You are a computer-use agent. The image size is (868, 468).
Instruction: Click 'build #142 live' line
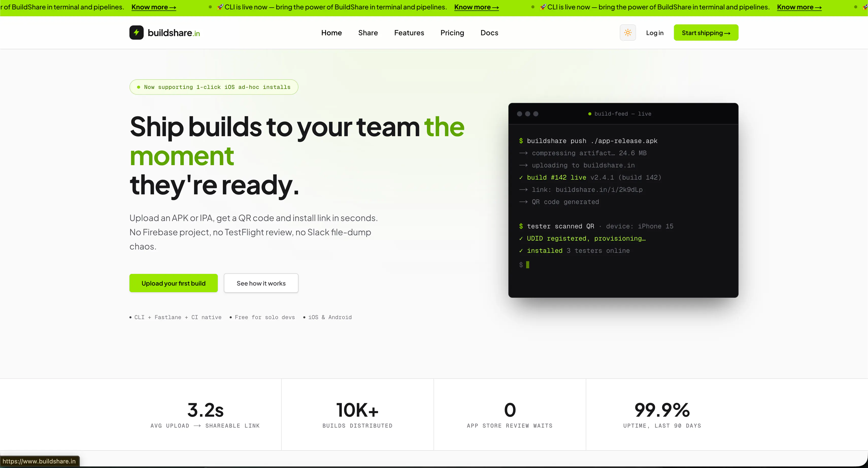click(590, 177)
